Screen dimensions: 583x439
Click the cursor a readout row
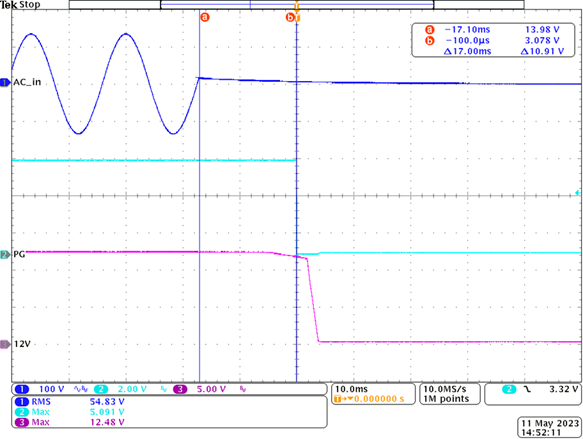[493, 29]
